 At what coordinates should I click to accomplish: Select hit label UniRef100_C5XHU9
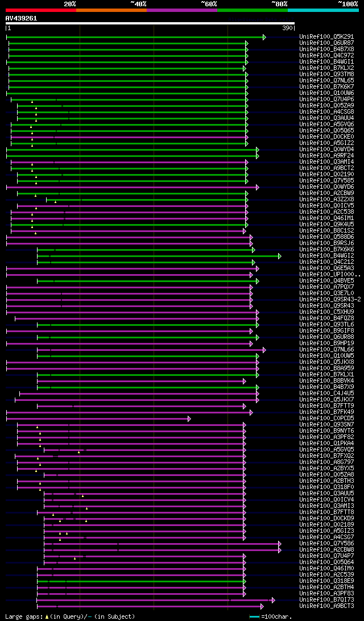[327, 312]
